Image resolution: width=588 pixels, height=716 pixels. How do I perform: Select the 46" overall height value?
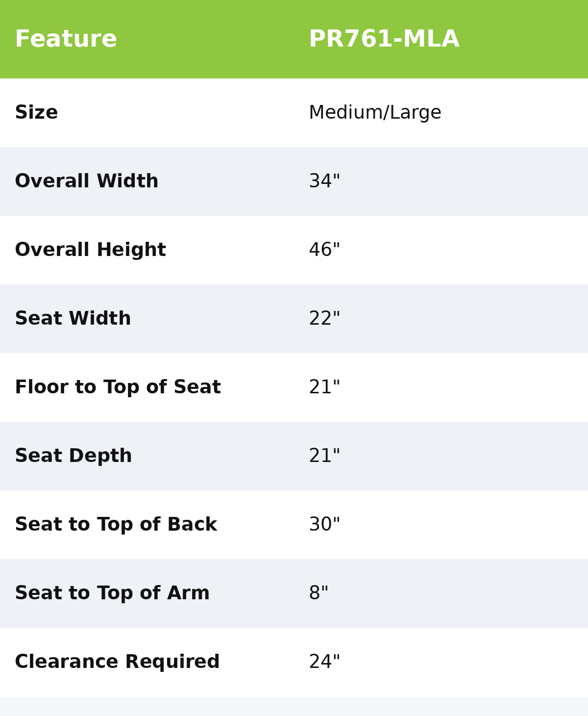pos(324,251)
